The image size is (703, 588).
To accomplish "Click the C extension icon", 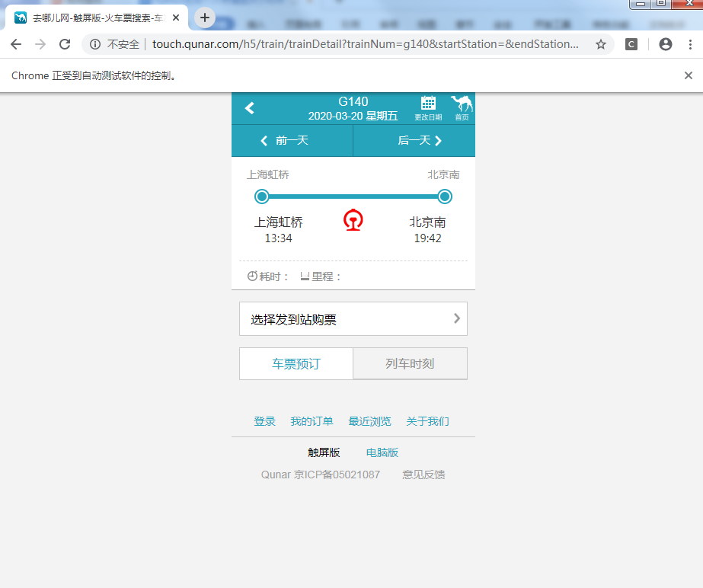I will point(631,44).
